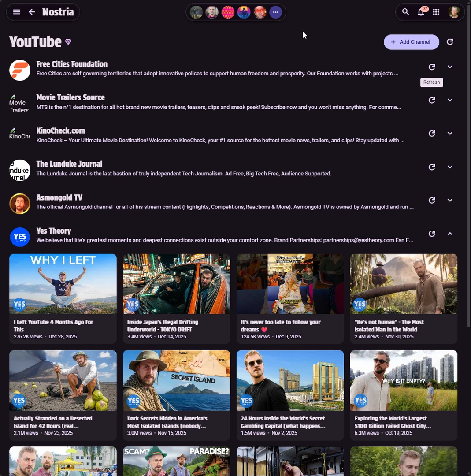
Task: Open the hamburger navigation menu
Action: click(17, 12)
